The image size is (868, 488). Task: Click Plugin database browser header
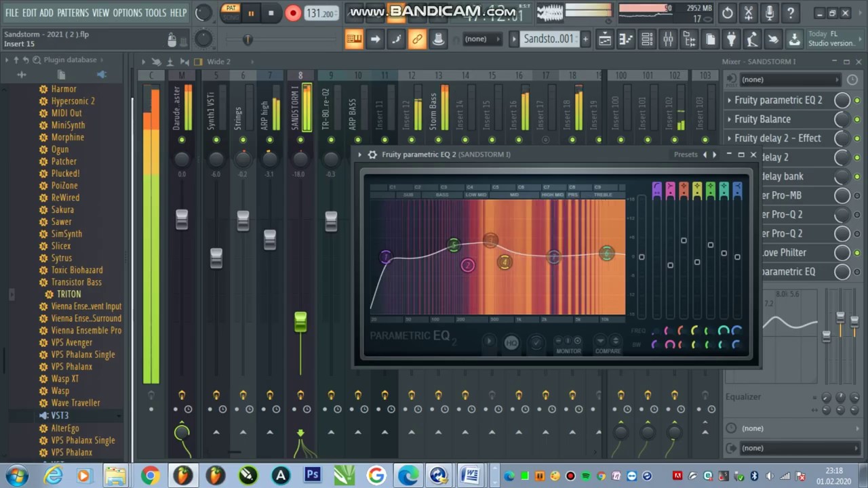70,60
